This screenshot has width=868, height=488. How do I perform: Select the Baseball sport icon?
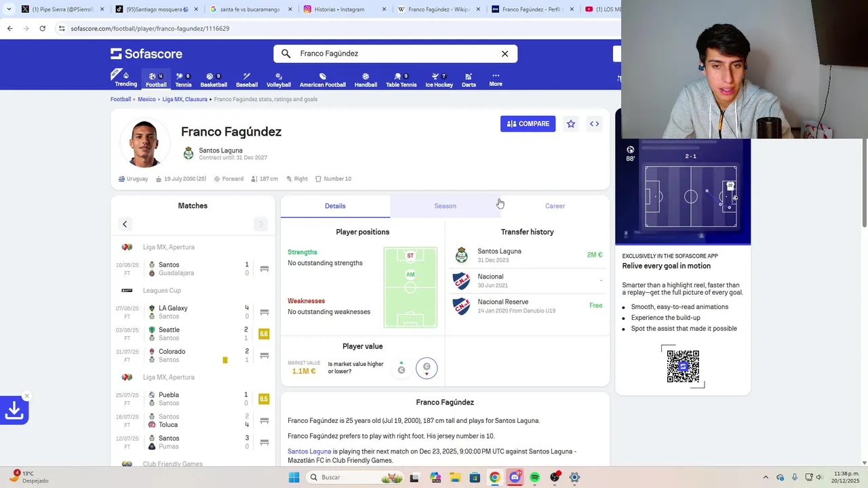247,79
